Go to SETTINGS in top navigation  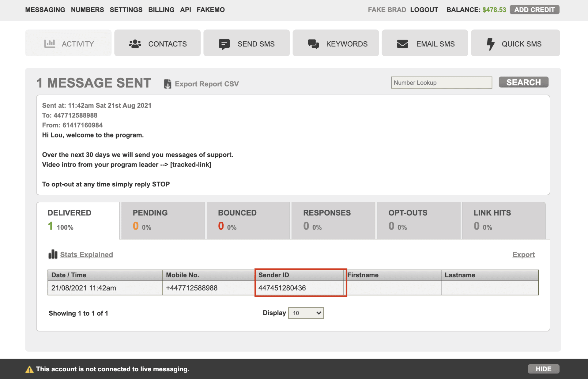[x=126, y=10]
